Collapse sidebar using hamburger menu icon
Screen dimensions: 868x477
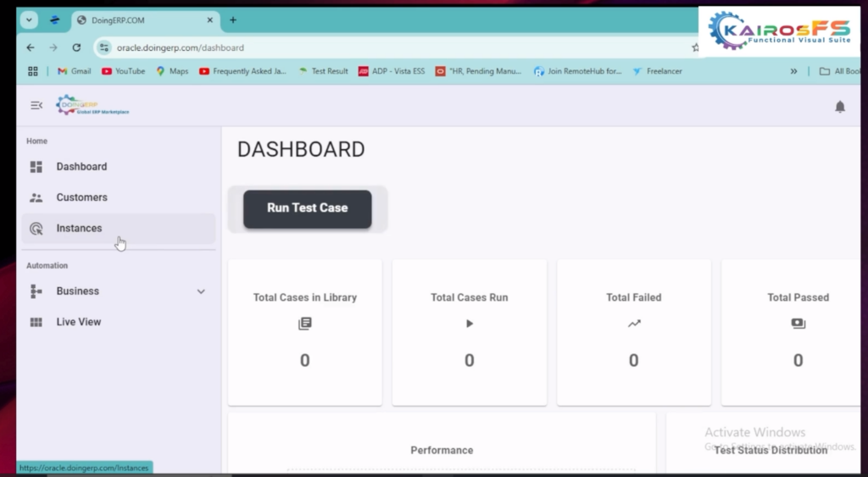click(36, 106)
